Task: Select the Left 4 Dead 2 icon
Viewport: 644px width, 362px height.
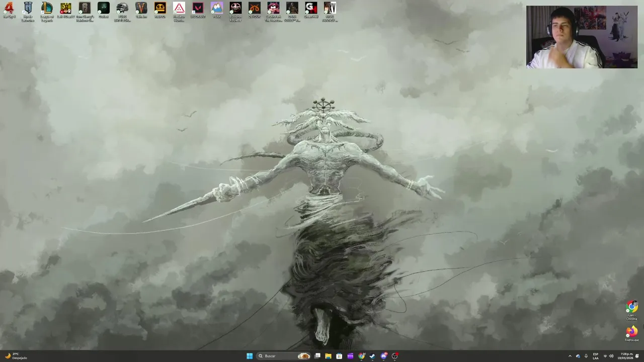Action: 65,11
